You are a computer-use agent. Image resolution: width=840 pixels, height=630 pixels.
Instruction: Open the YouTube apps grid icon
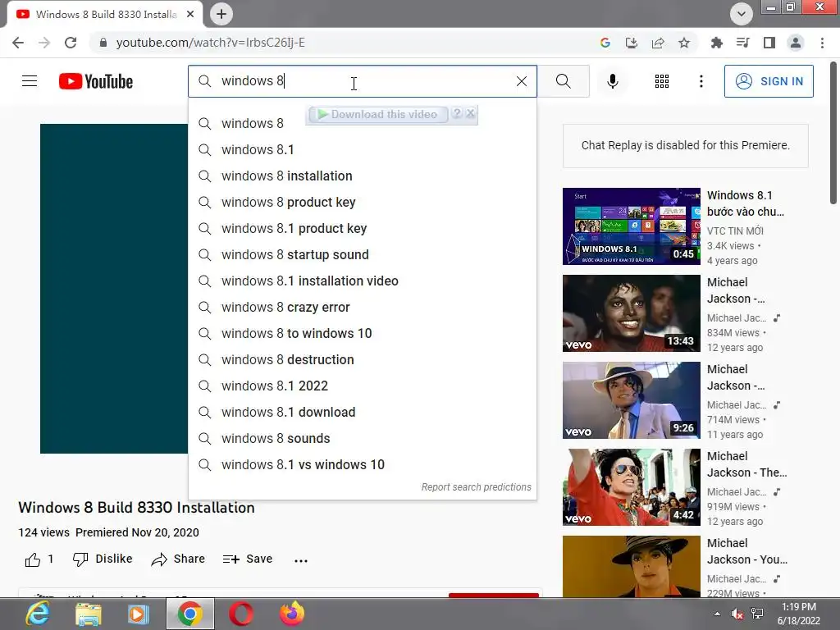[662, 81]
